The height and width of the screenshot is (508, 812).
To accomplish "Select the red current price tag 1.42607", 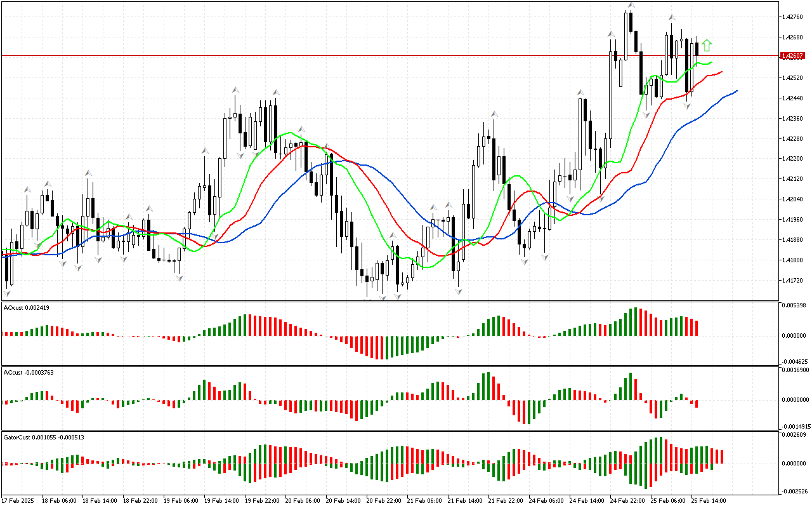I will pyautogui.click(x=793, y=56).
